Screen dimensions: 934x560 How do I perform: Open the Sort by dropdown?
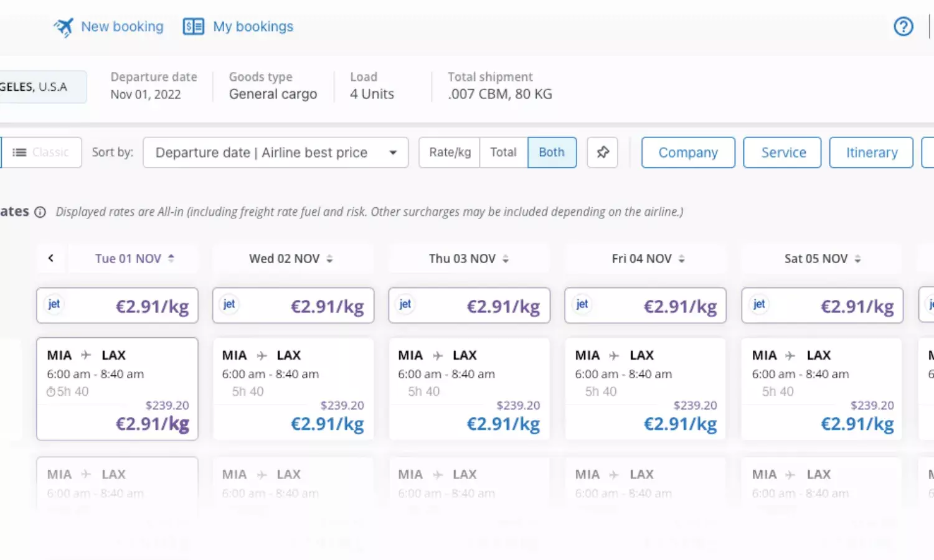point(275,152)
